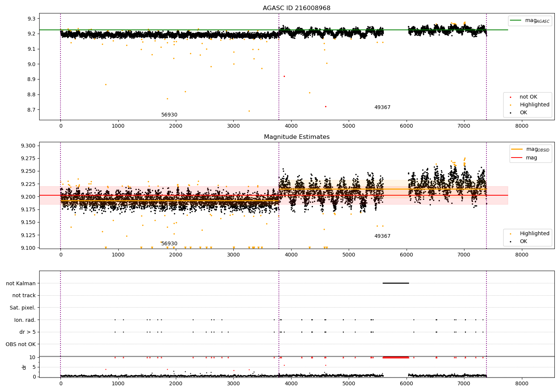Click the red 'not OK' point near 8.7 magnitude
This screenshot has height=392, width=560.
pyautogui.click(x=326, y=106)
